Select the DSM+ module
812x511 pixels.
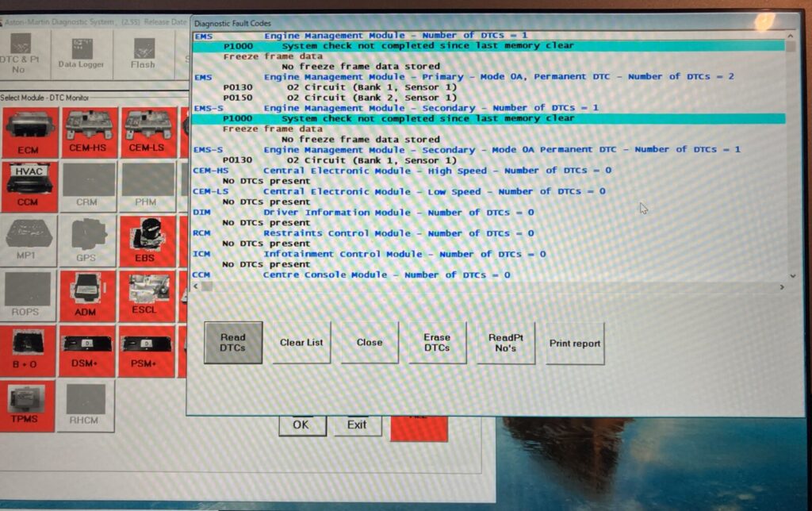(86, 351)
